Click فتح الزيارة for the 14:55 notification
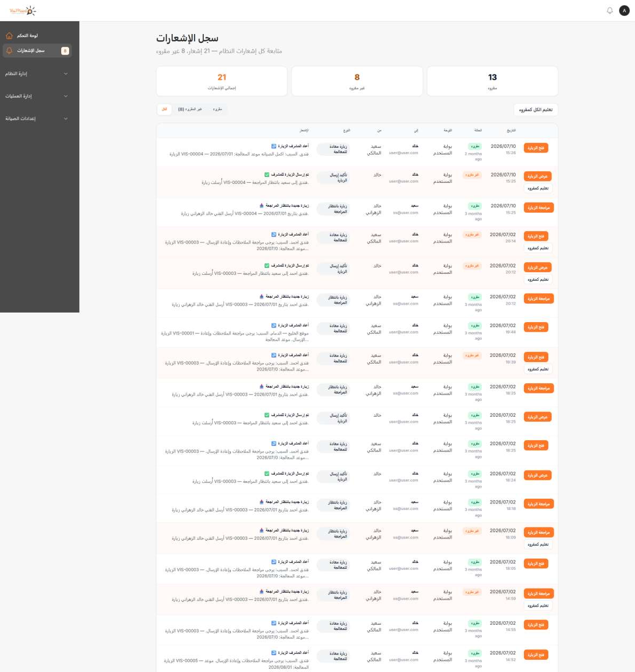Viewport: 635px width, 672px height. click(x=536, y=625)
